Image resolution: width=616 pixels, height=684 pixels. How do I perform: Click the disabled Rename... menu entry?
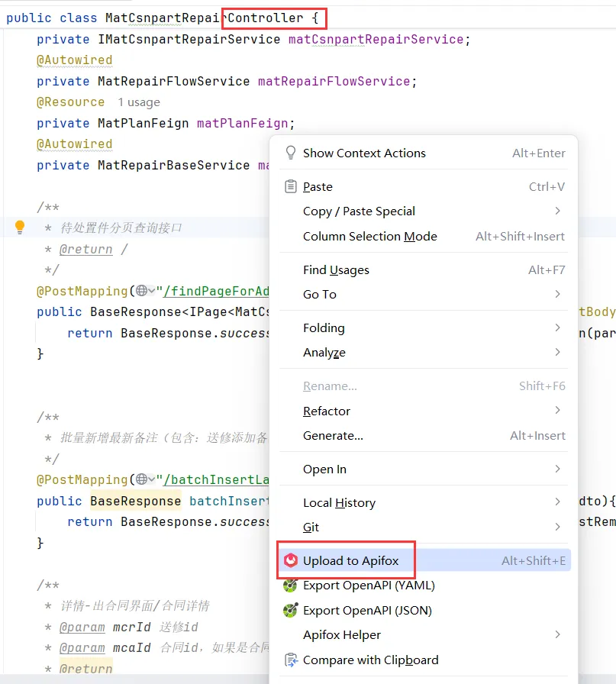point(424,386)
